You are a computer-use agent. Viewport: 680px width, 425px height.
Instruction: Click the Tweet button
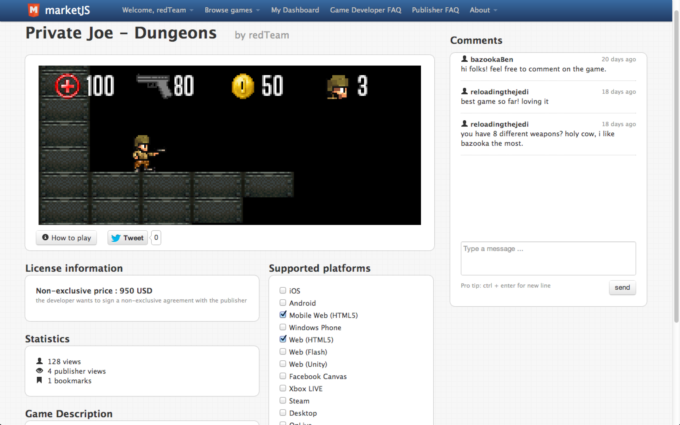coord(128,238)
